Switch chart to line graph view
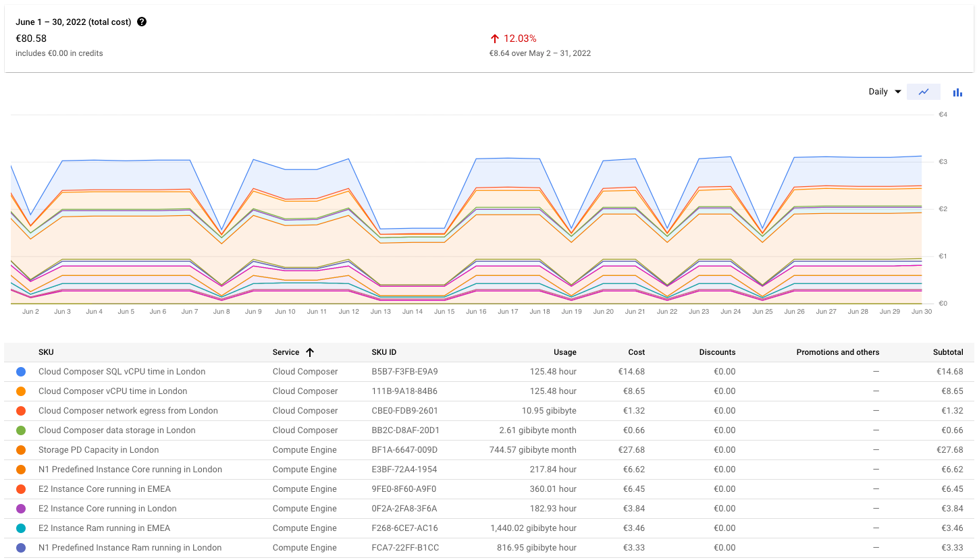Screen dimensions: 977x560 924,91
